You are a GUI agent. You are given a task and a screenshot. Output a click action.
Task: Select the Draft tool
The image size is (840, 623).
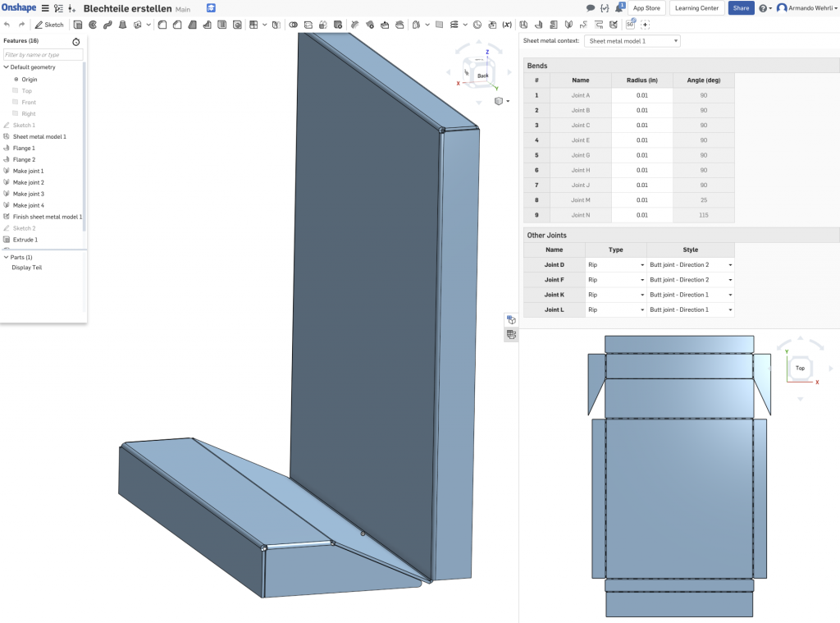point(192,25)
